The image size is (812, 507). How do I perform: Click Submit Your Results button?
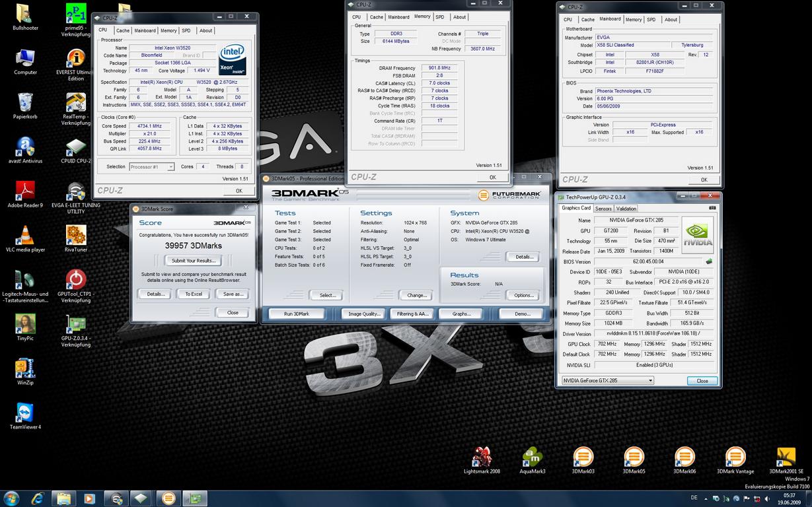(193, 261)
